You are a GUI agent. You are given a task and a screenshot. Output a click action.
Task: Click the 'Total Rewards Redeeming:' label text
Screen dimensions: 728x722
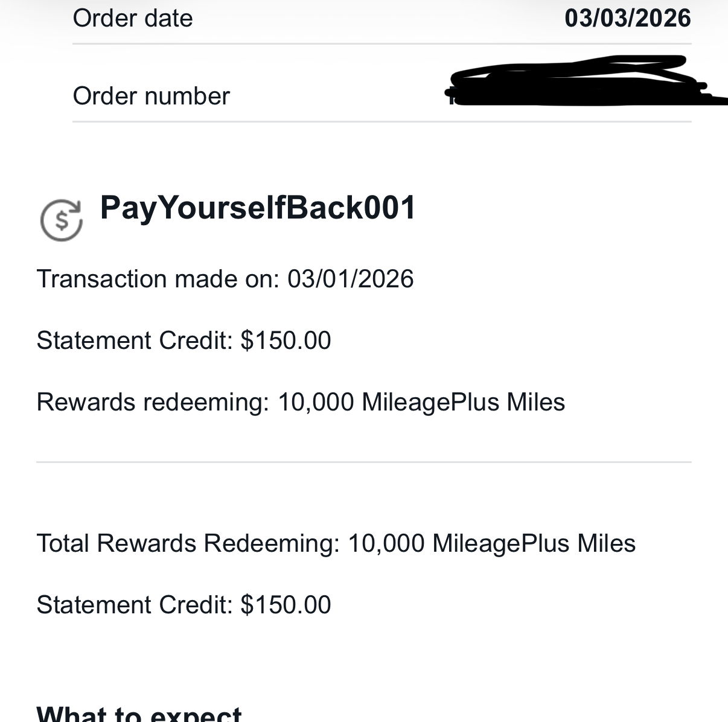[188, 543]
